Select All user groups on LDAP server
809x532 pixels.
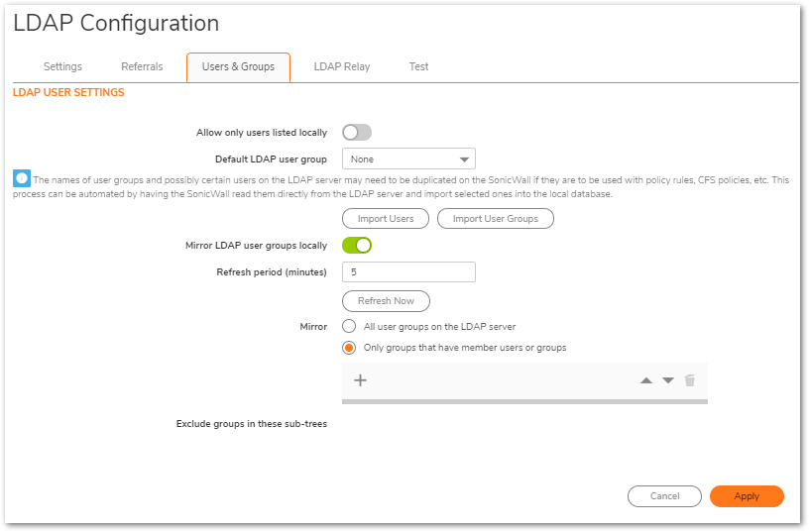click(x=349, y=326)
